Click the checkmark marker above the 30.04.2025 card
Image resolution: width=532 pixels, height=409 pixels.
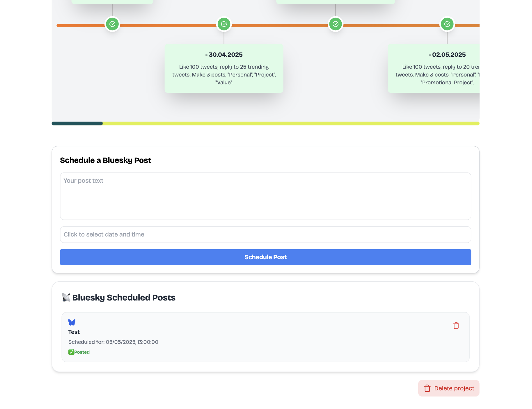[x=224, y=24]
